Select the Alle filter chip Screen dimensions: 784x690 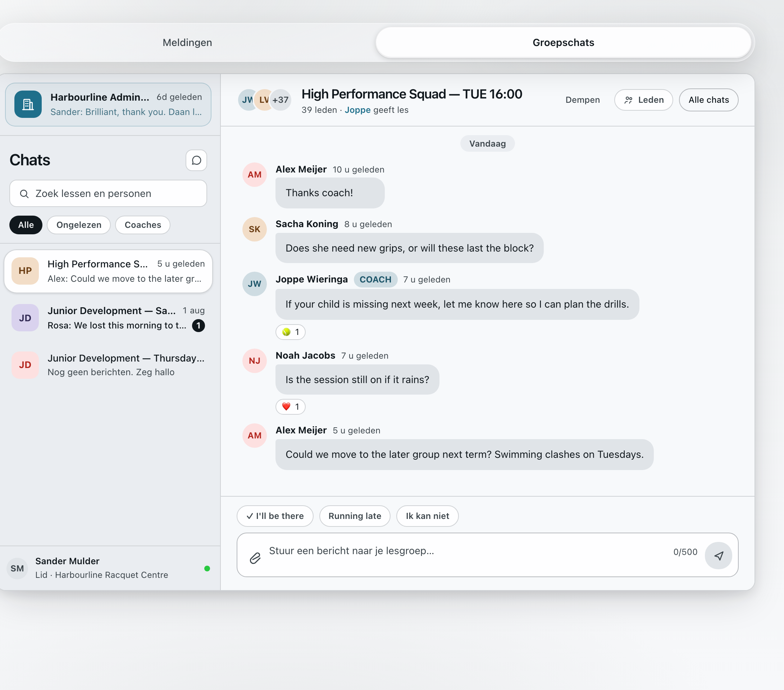pos(26,225)
